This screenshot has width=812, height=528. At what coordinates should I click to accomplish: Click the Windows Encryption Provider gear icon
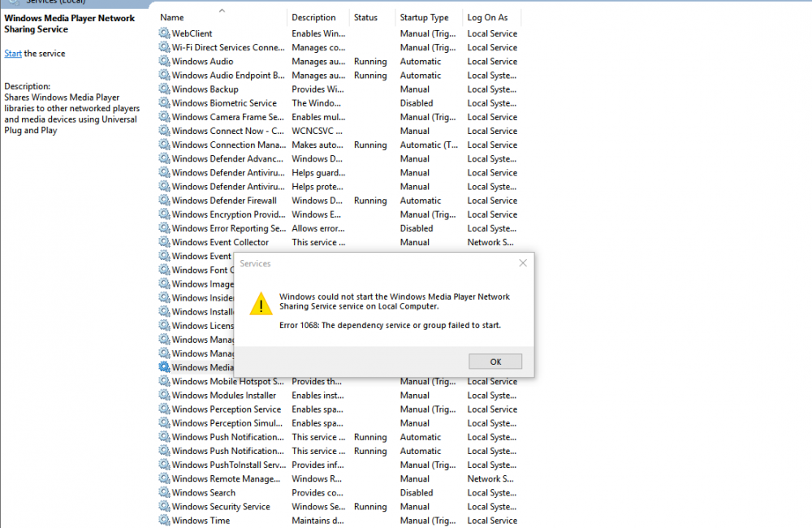click(164, 214)
